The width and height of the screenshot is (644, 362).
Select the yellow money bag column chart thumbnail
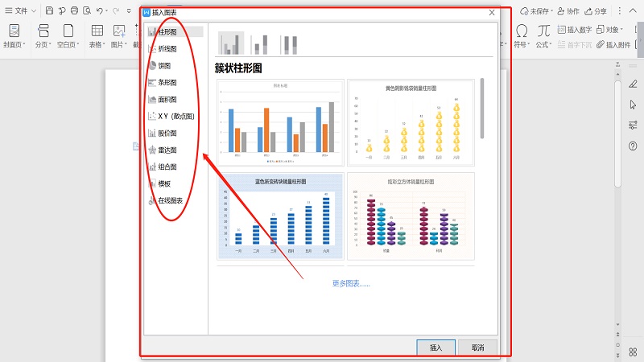pos(411,122)
